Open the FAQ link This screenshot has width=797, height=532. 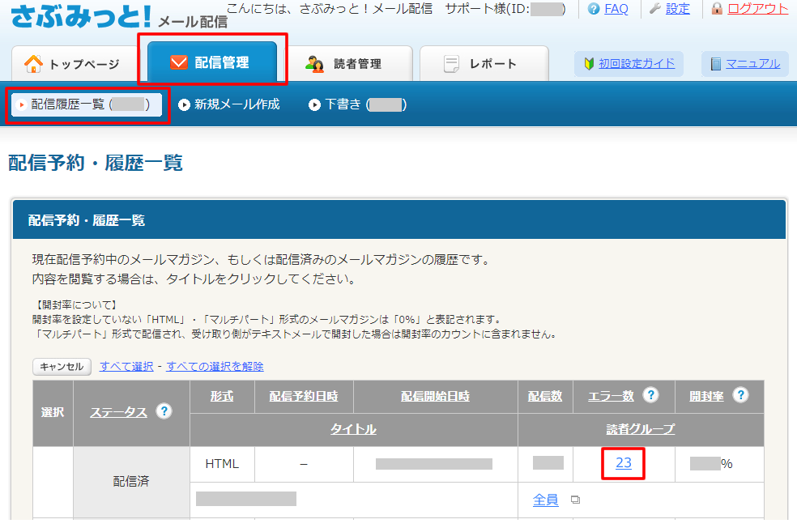616,9
